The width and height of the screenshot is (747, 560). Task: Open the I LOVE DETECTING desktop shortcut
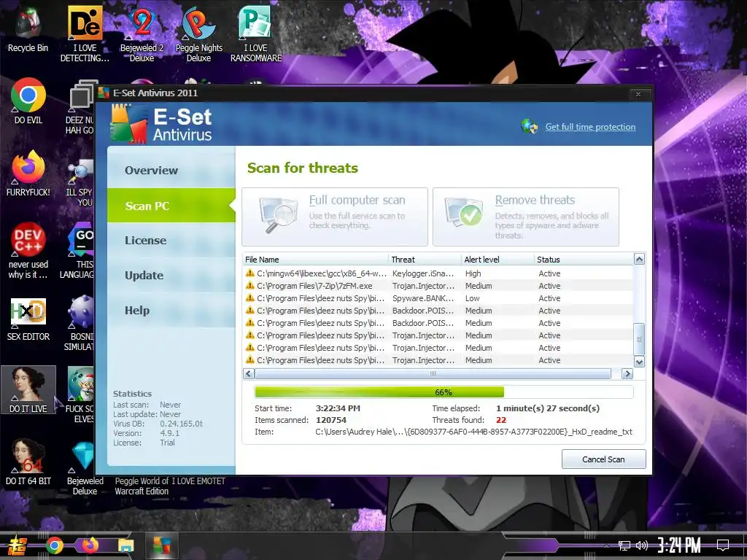pos(85,34)
